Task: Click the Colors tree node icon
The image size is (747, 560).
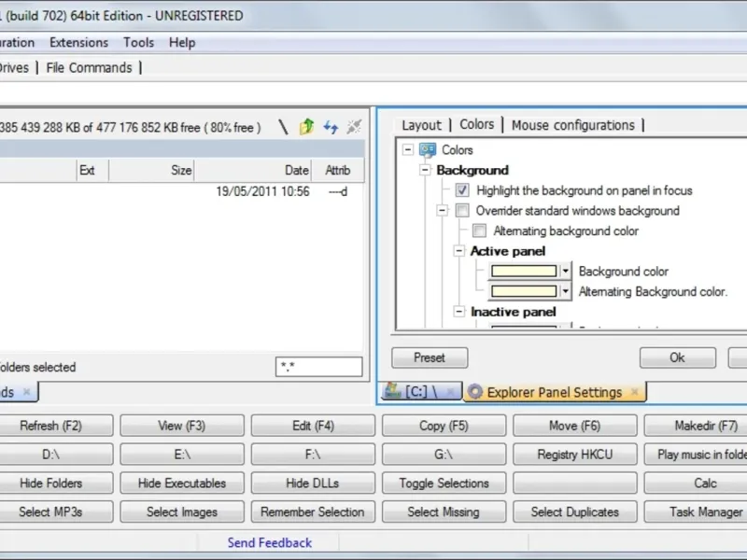Action: (x=428, y=150)
